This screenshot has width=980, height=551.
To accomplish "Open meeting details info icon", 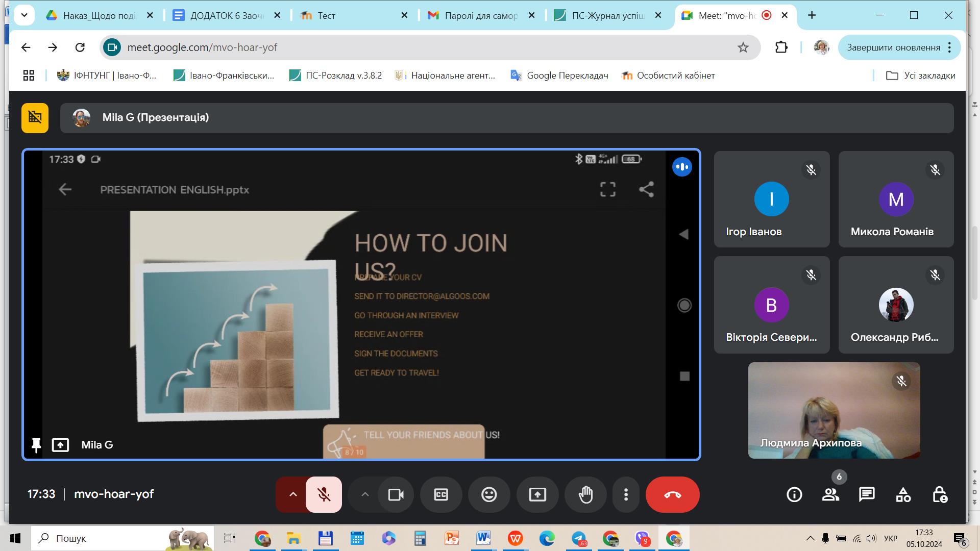I will click(794, 494).
